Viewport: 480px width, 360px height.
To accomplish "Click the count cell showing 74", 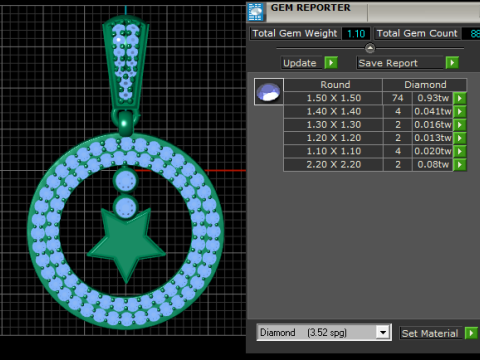I will click(x=398, y=98).
